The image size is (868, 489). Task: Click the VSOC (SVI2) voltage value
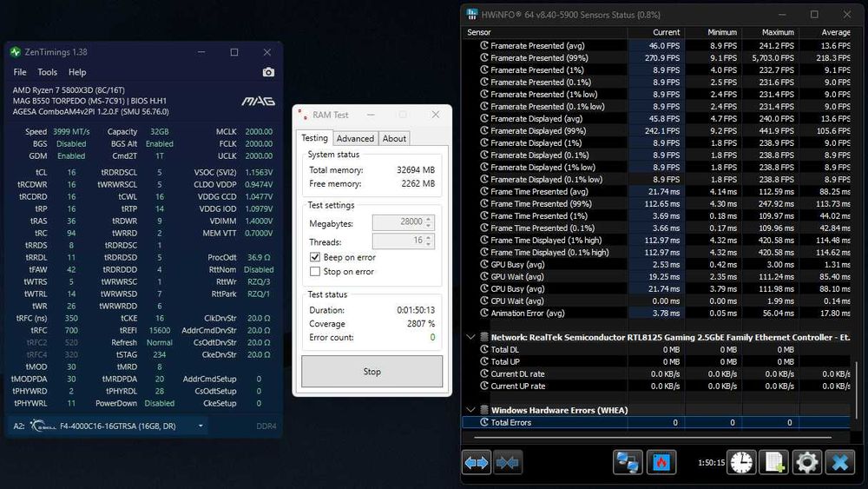point(259,172)
